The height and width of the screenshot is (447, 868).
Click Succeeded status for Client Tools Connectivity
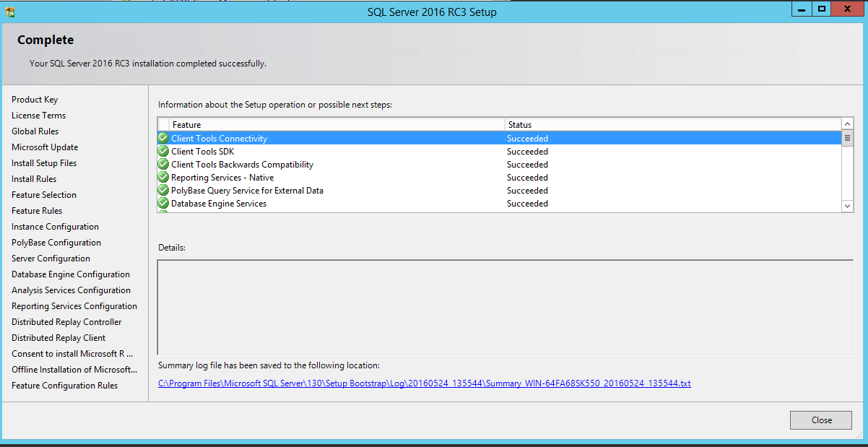pyautogui.click(x=527, y=139)
